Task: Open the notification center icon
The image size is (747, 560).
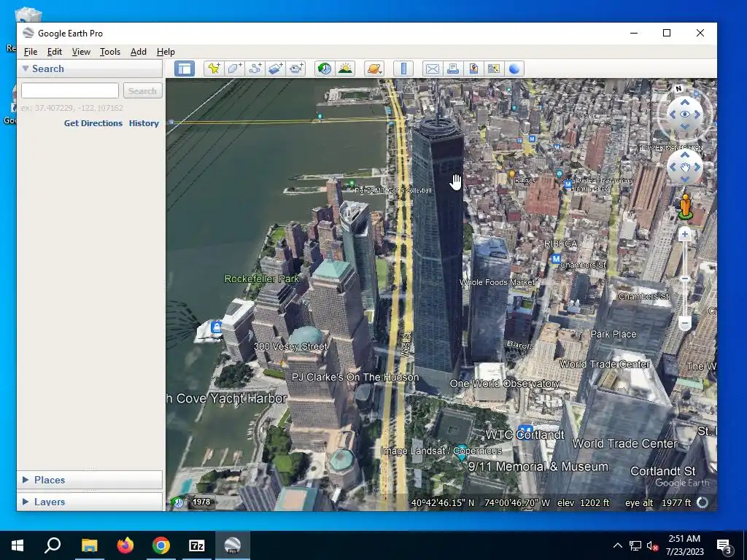Action: point(724,545)
